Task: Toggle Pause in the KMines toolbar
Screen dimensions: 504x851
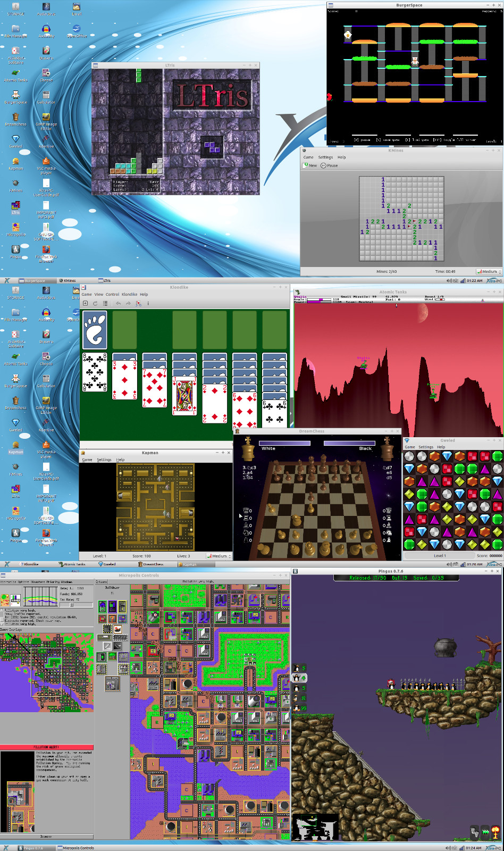Action: pyautogui.click(x=329, y=165)
